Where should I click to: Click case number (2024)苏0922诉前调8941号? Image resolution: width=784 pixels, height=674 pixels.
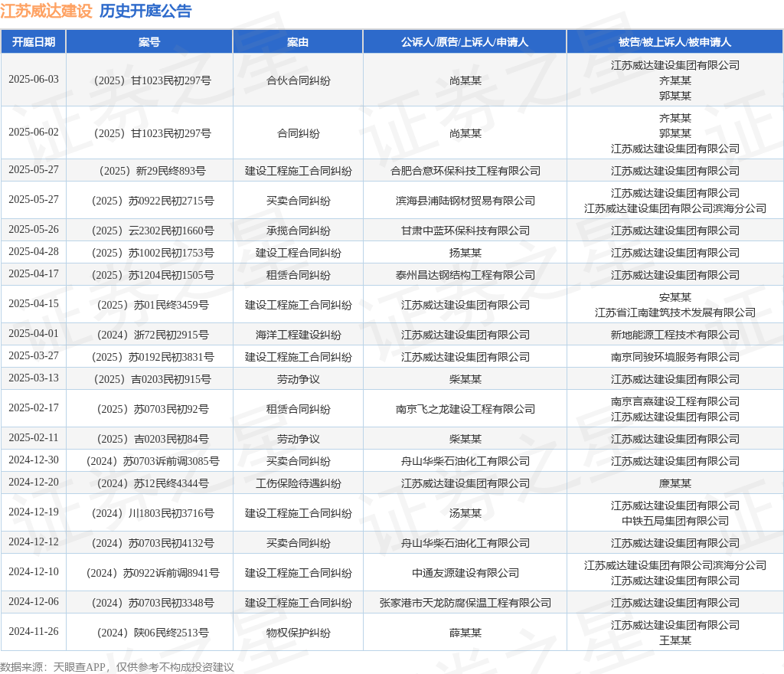152,573
